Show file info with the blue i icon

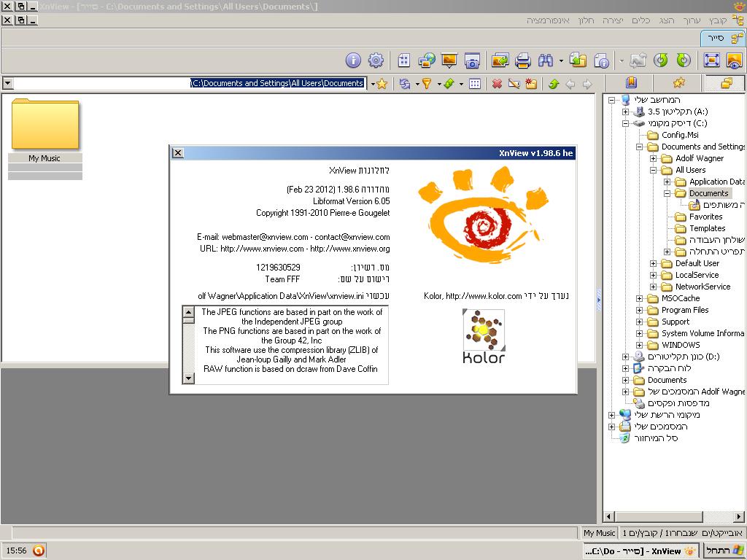coord(352,61)
